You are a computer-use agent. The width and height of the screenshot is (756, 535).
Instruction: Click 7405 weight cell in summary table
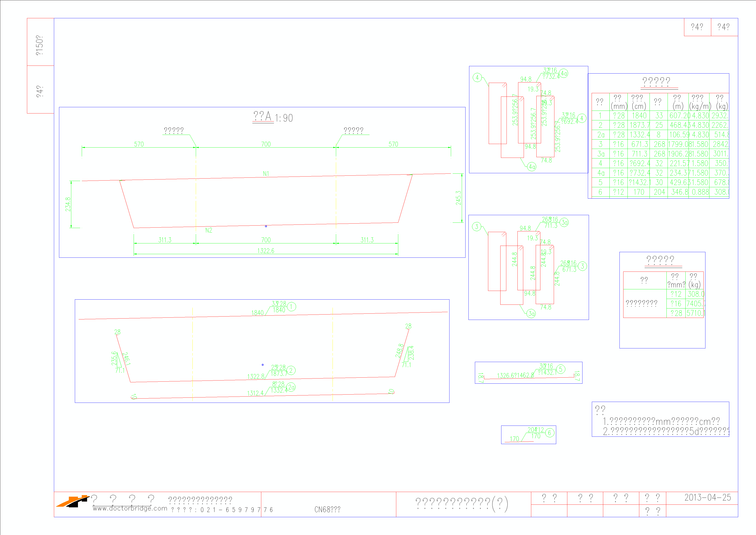(695, 304)
